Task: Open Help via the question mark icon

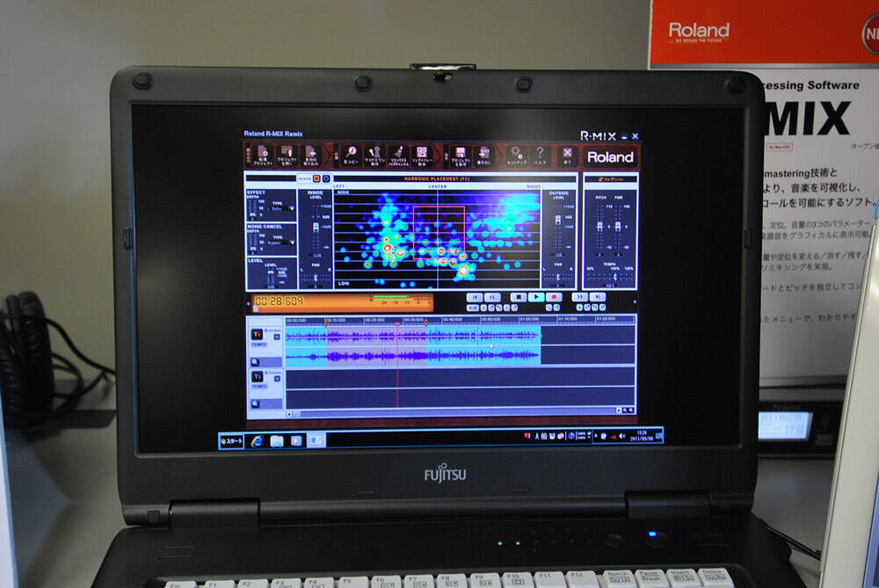Action: tap(540, 156)
